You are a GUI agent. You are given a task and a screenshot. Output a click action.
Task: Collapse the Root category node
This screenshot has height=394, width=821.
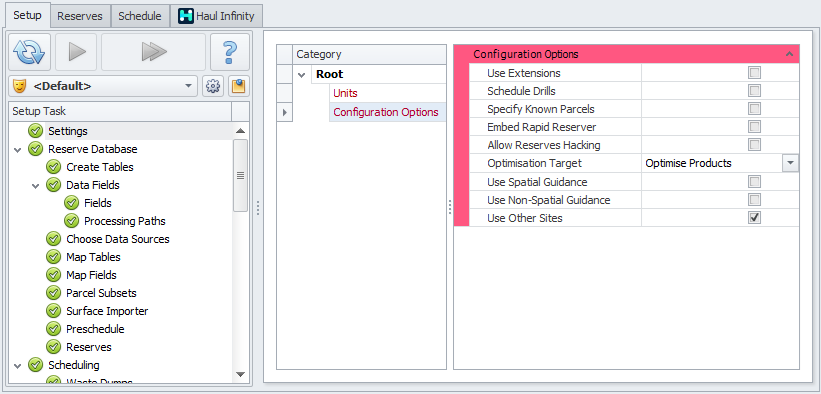[x=302, y=75]
